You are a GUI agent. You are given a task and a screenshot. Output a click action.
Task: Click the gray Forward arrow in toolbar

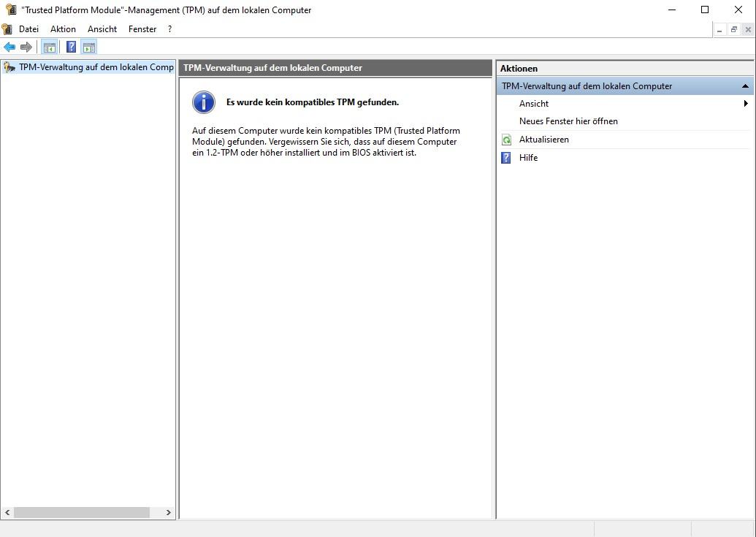click(x=26, y=47)
